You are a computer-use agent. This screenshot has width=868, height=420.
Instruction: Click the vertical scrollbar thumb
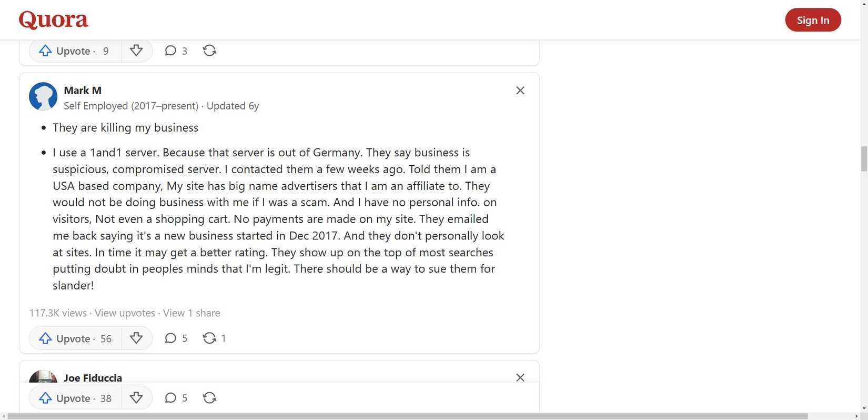[864, 159]
